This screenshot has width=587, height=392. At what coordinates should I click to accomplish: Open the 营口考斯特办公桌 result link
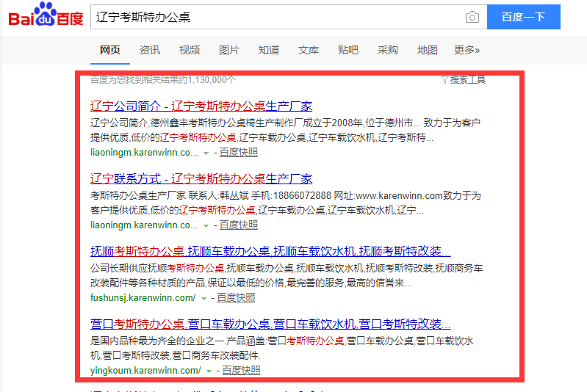(x=270, y=324)
